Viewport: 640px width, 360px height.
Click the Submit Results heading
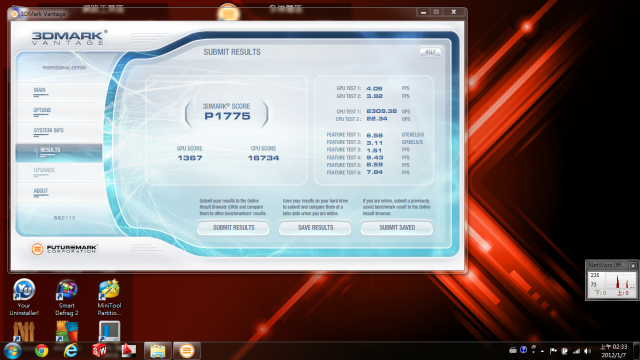point(232,52)
